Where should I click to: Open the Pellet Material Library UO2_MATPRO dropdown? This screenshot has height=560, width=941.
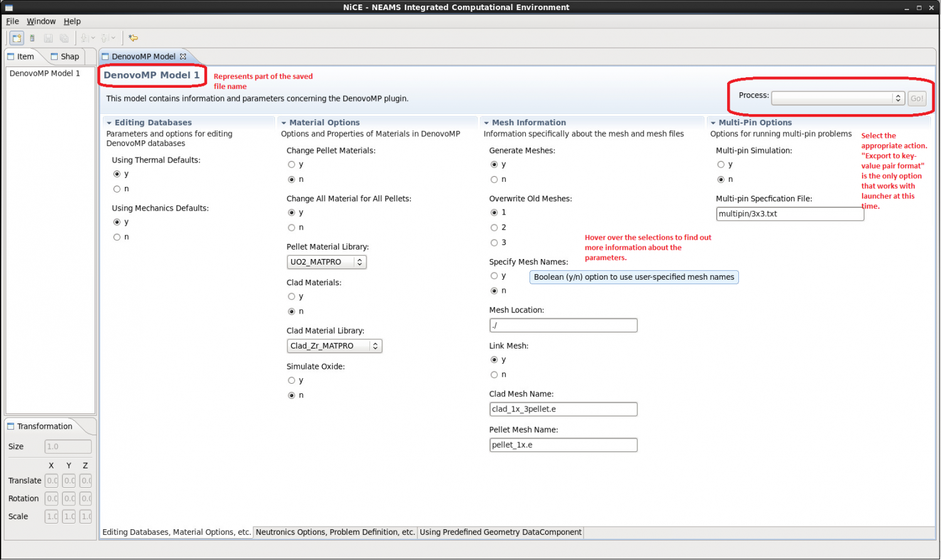[326, 262]
